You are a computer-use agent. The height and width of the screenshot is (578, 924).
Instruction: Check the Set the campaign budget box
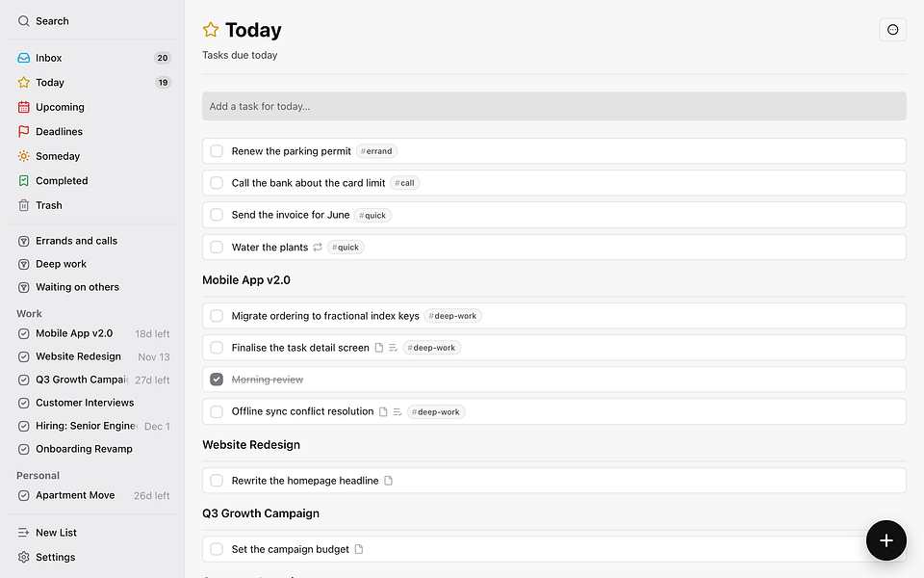[x=217, y=549]
